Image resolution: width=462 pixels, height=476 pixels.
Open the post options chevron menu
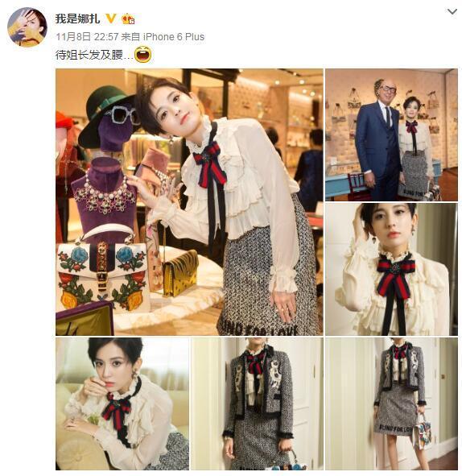point(452,11)
